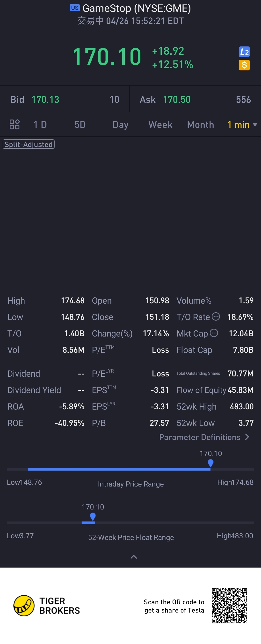This screenshot has height=644, width=261.
Task: Select the Month chart tab
Action: click(201, 125)
